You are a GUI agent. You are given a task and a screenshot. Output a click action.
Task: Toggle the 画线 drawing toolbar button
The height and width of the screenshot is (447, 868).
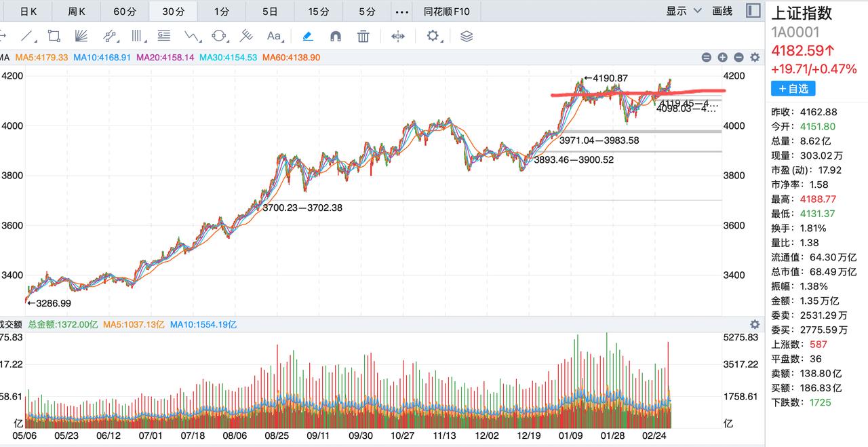pos(722,11)
